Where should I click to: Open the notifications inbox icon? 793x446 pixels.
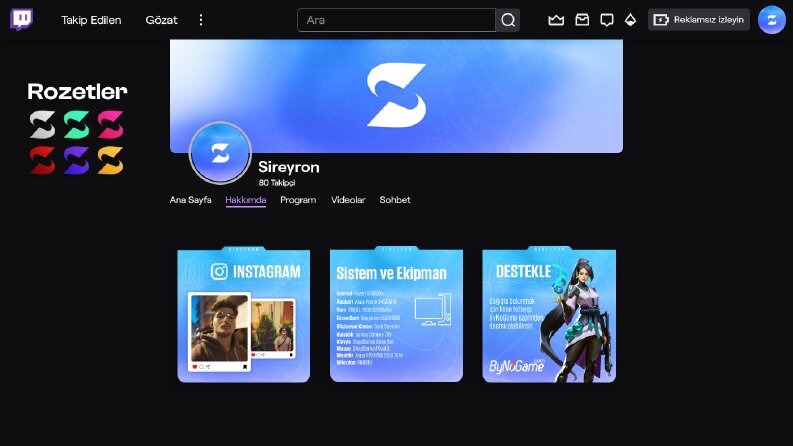point(582,20)
